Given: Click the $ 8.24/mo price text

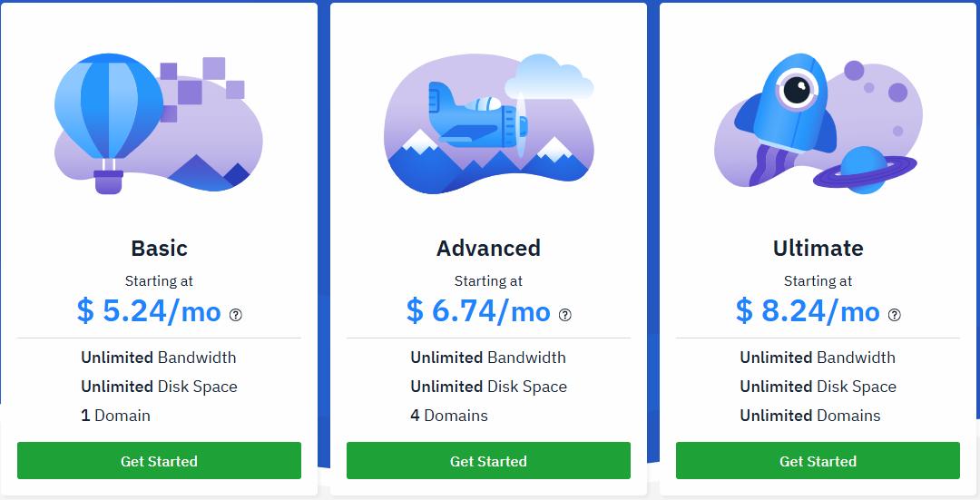Looking at the screenshot, I should [x=808, y=311].
